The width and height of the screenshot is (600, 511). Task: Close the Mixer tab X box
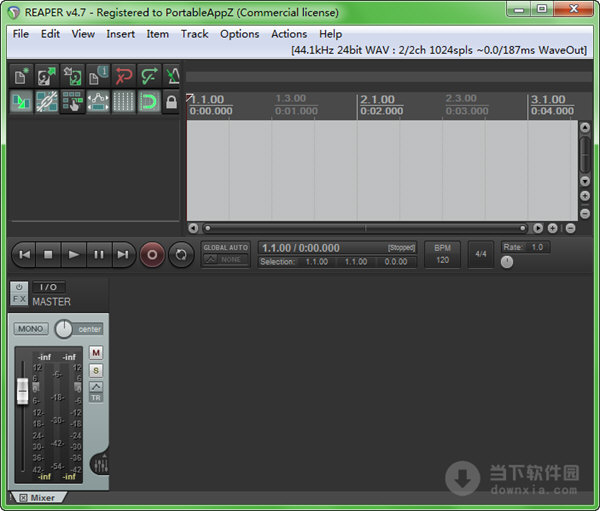click(24, 498)
